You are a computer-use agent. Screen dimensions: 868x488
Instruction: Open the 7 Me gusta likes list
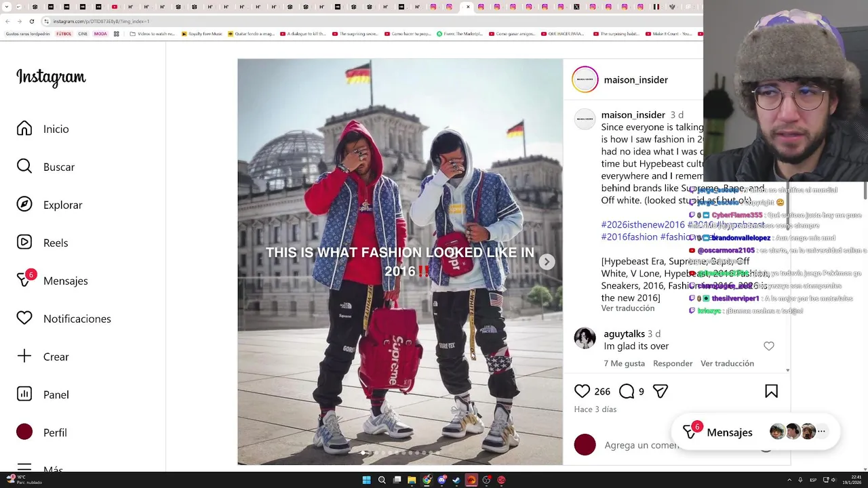(x=625, y=363)
